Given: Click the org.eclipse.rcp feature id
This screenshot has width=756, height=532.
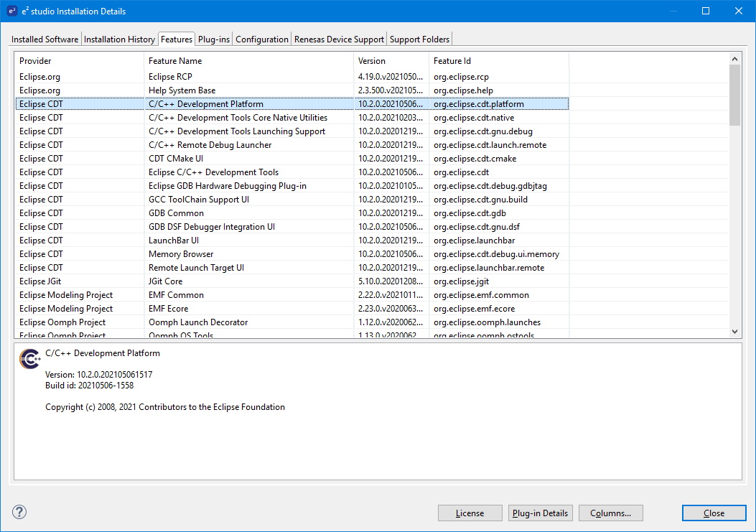Looking at the screenshot, I should tap(461, 77).
